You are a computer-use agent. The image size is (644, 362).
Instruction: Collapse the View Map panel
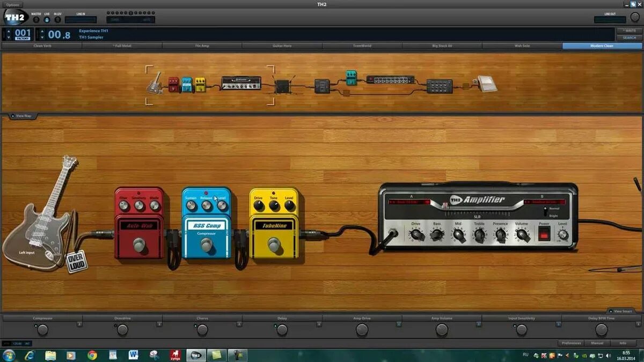click(23, 116)
